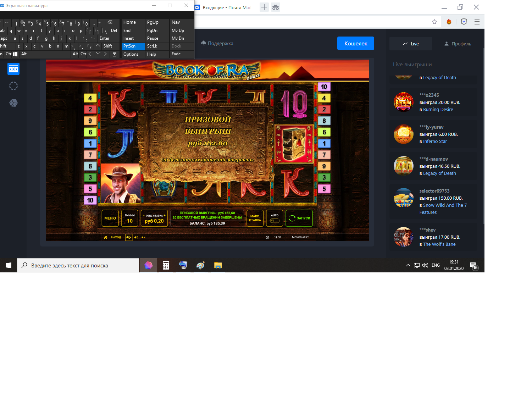This screenshot has height=399, width=532.
Task: Open the Burning Desire game link
Action: point(438,109)
